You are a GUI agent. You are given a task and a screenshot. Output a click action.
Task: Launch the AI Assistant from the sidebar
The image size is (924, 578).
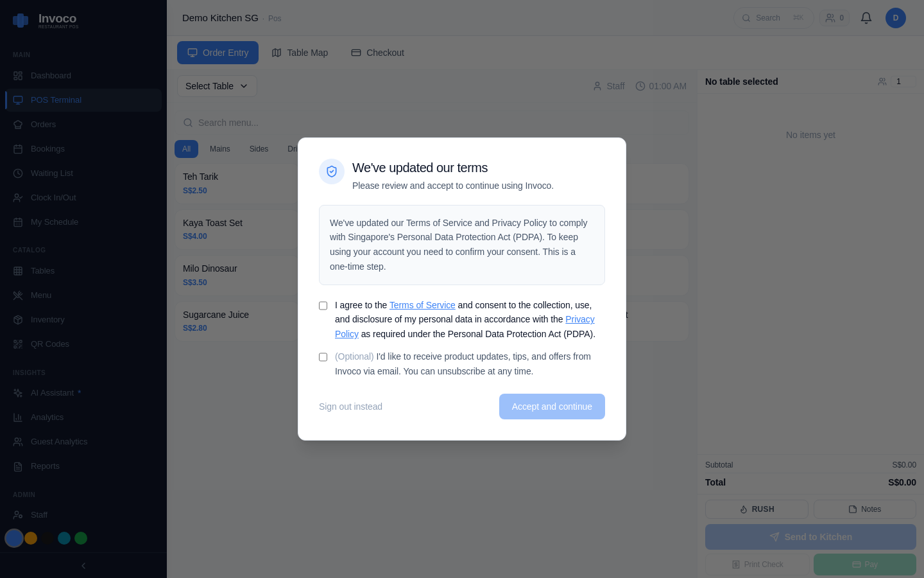[52, 392]
